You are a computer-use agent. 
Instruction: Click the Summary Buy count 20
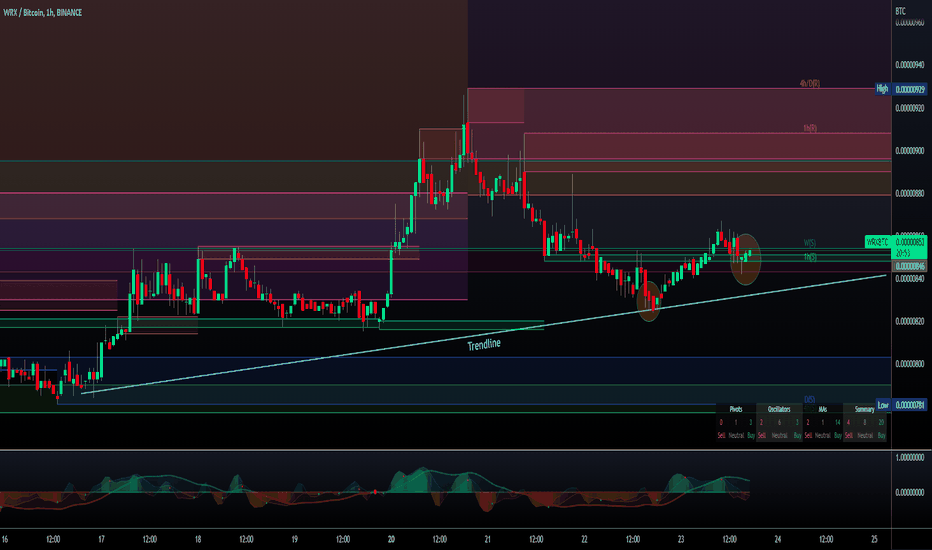[881, 422]
